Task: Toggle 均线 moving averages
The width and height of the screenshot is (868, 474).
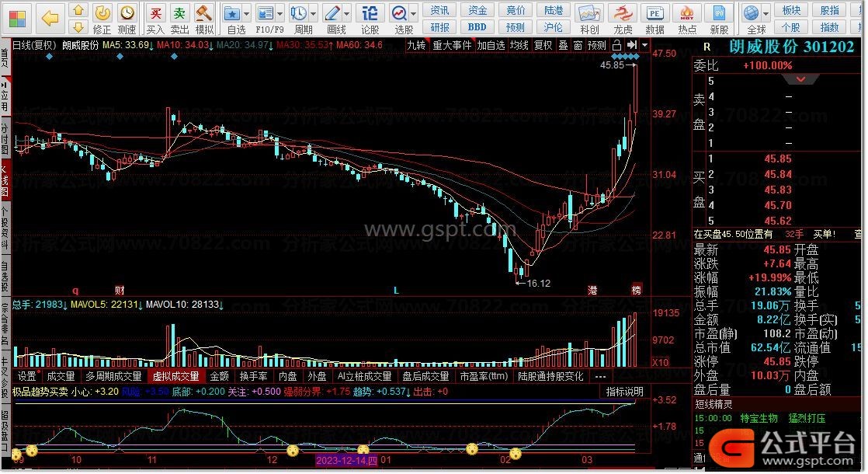Action: click(519, 45)
